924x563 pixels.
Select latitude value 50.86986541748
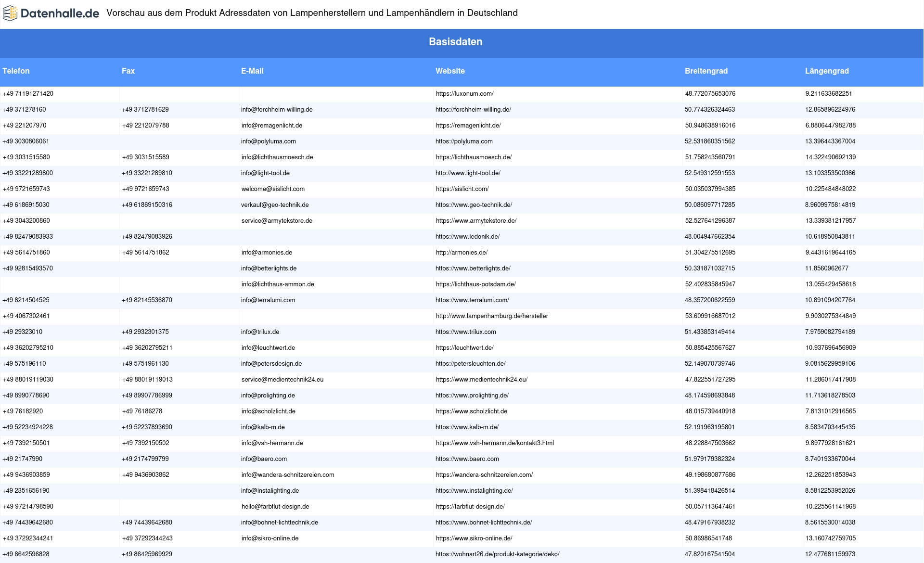pos(708,538)
